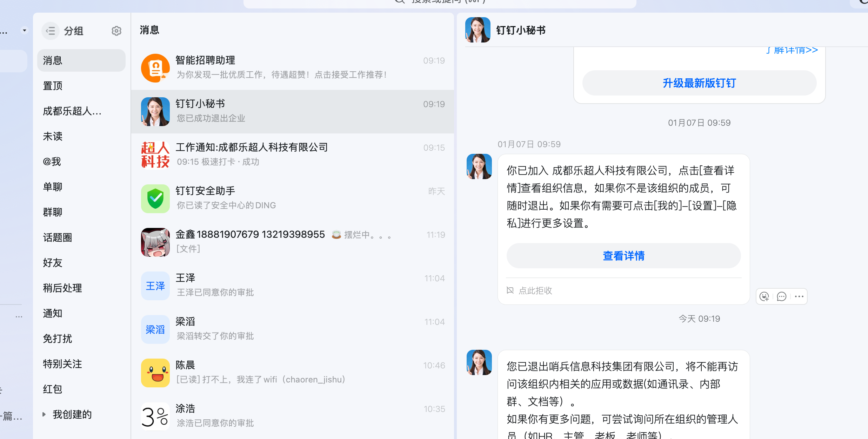Select the 免打扰 filter
This screenshot has width=868, height=439.
pos(58,339)
